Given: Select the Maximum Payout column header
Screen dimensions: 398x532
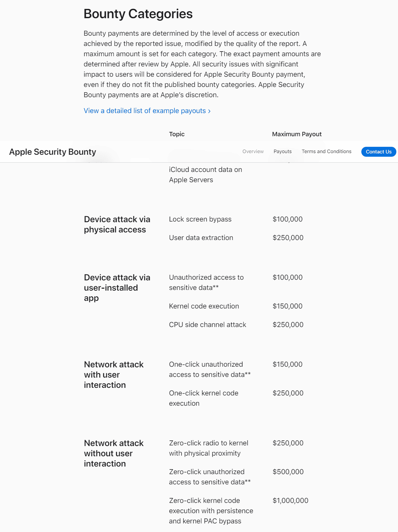Looking at the screenshot, I should pyautogui.click(x=297, y=134).
